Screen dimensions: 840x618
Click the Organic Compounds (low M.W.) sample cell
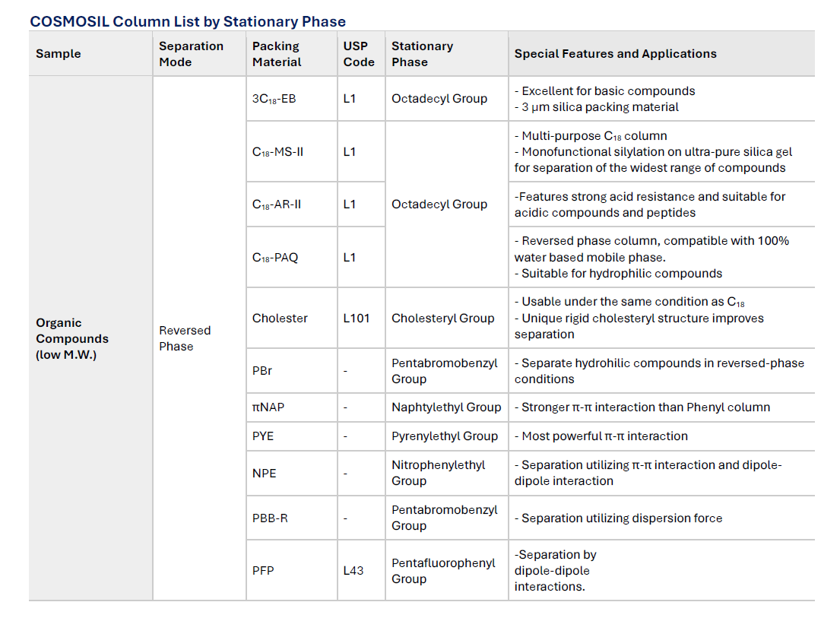click(72, 339)
